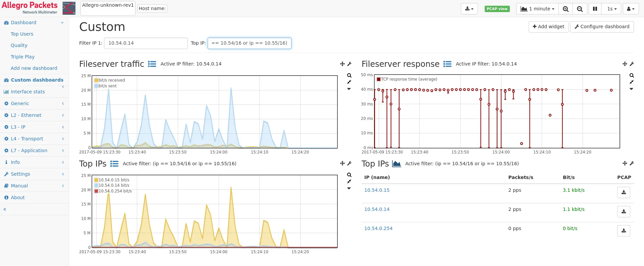Open the Triple Play dashboard
The image size is (644, 266).
tap(22, 57)
